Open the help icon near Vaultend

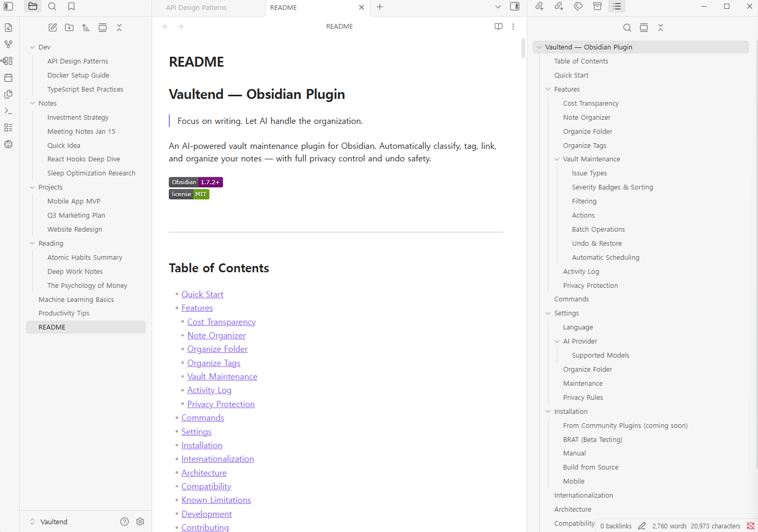[125, 522]
